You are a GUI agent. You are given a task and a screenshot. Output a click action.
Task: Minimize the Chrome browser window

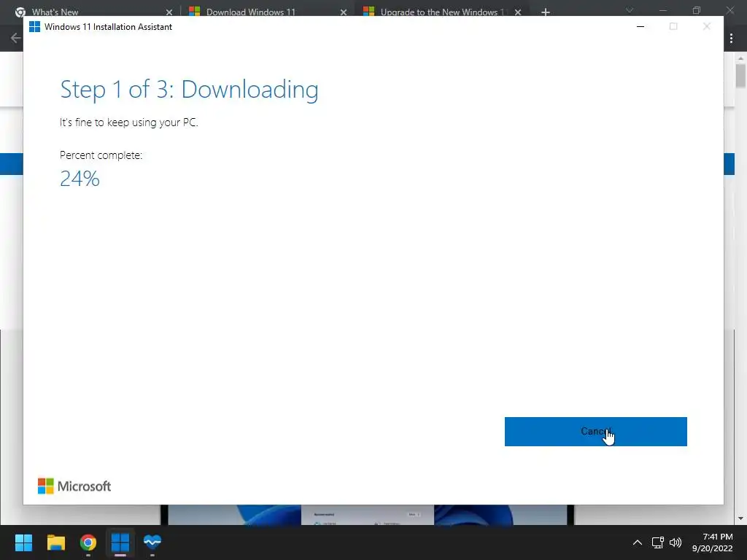pos(663,10)
